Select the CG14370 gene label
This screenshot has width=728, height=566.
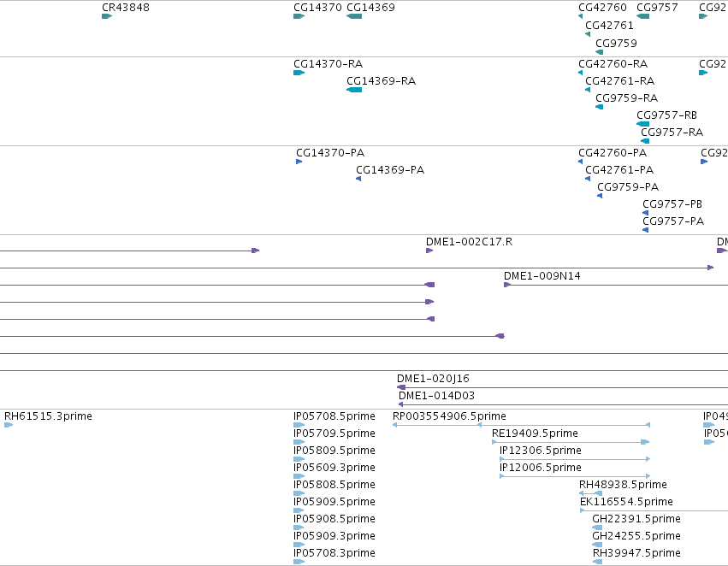[317, 8]
